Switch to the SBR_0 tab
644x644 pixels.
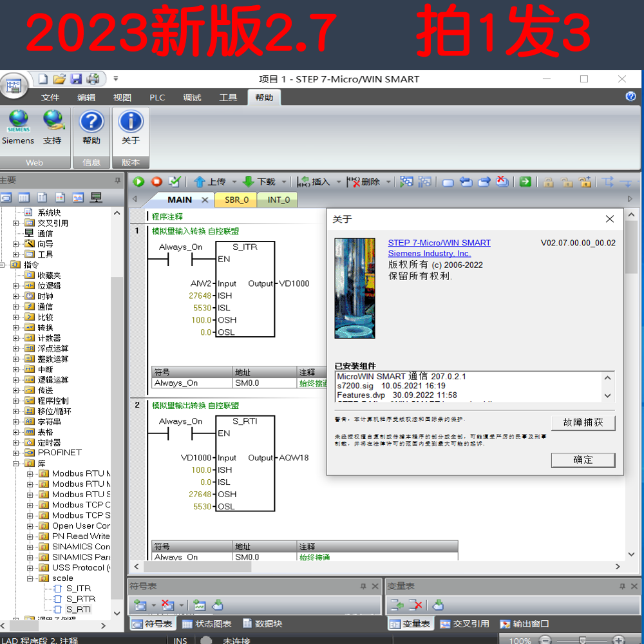236,200
